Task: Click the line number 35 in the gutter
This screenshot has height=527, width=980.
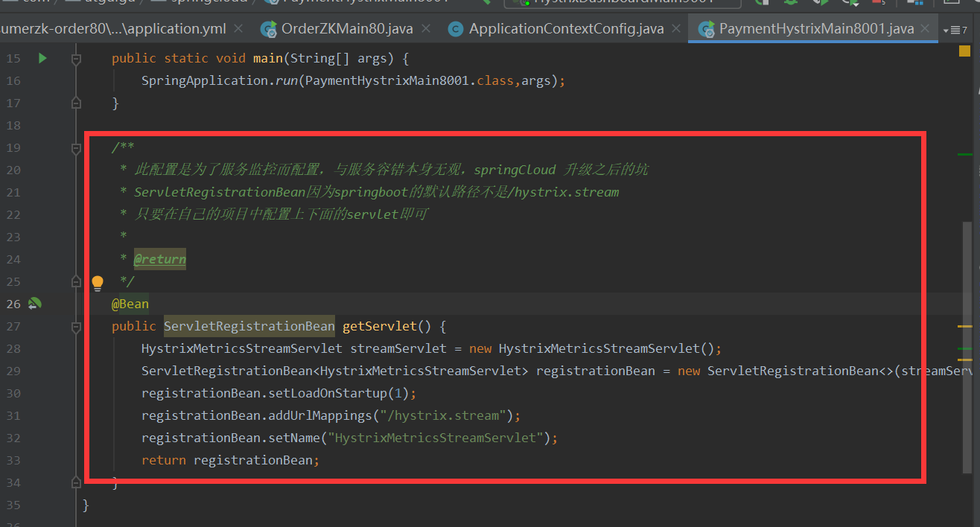Action: (x=13, y=505)
